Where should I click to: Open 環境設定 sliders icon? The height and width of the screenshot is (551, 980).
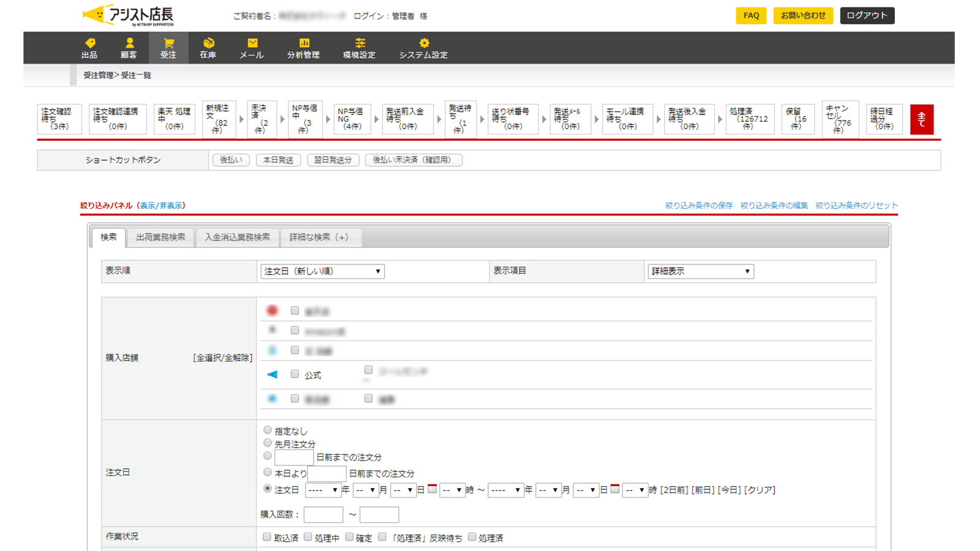click(360, 43)
